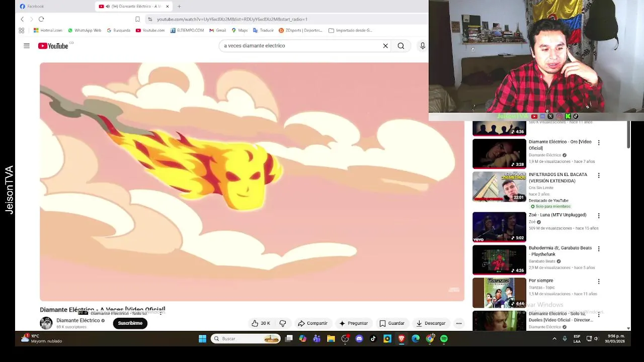Open the browser apps grid icon

(x=22, y=30)
